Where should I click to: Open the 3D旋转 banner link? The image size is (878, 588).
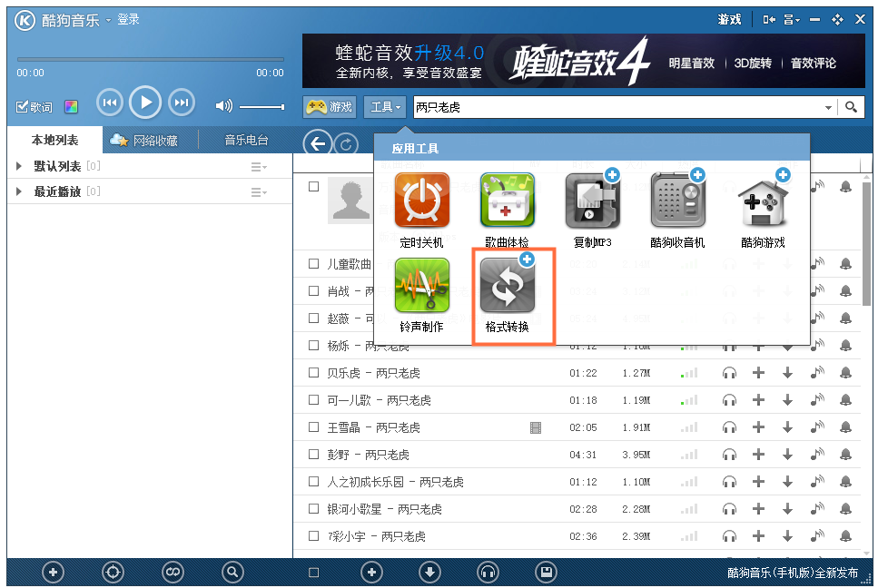point(753,64)
